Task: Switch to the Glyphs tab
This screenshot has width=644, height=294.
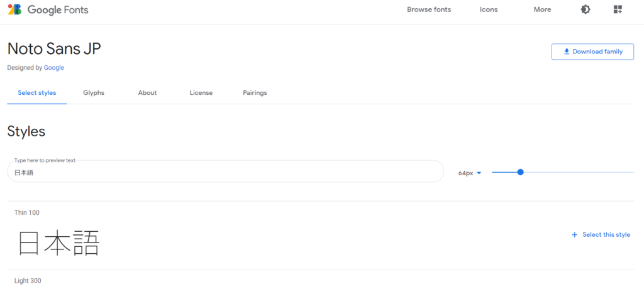Action: 94,93
